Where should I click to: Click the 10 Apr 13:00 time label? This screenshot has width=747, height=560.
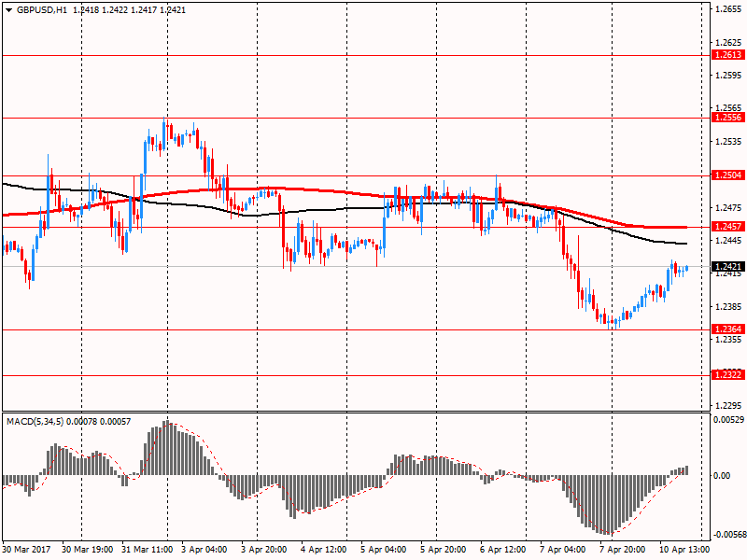(x=684, y=550)
